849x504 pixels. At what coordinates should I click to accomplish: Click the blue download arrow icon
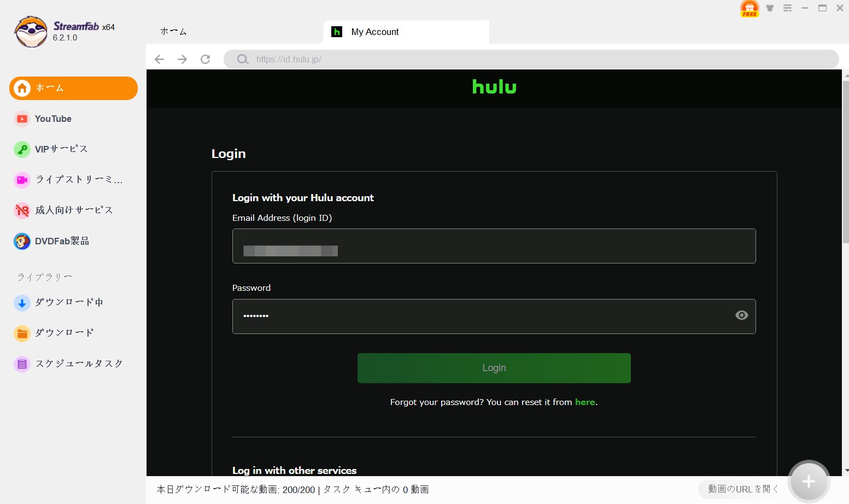tap(22, 302)
